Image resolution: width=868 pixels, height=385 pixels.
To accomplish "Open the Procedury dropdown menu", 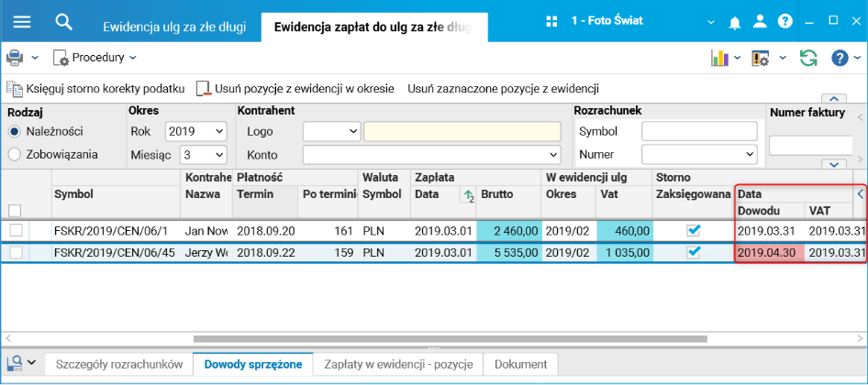I will [x=95, y=58].
